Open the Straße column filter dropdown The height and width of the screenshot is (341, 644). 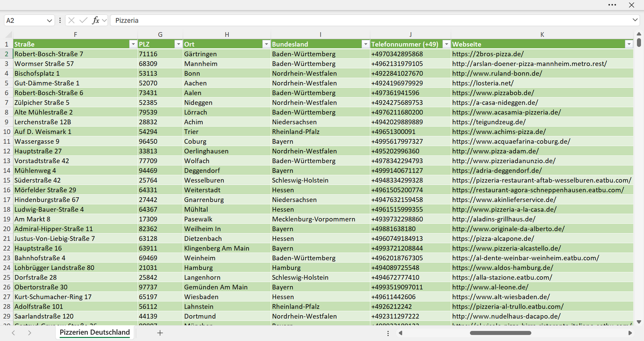click(x=133, y=44)
